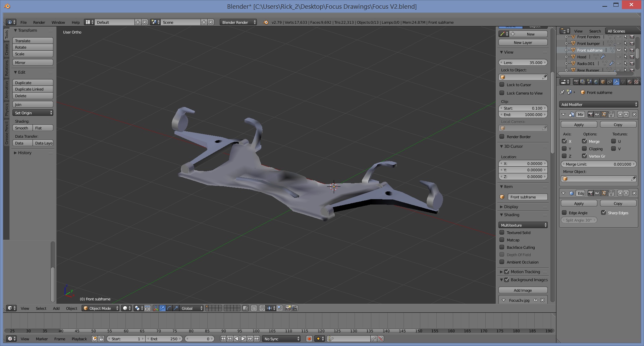Remove the Mirror modifier with X
Screen dimensions: 644x346
click(634, 114)
